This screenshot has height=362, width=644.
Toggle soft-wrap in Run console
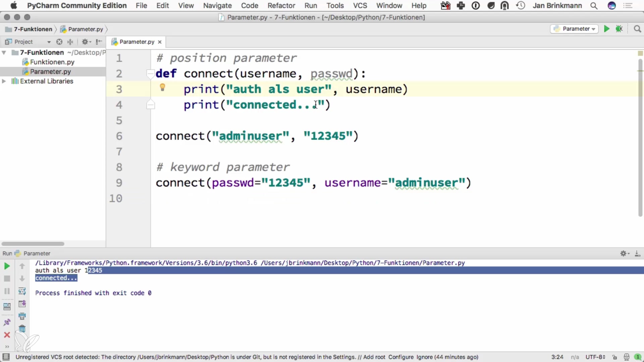(x=22, y=291)
